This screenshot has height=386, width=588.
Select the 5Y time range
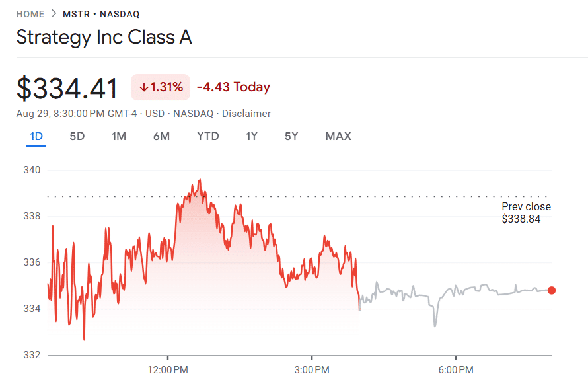coord(291,136)
